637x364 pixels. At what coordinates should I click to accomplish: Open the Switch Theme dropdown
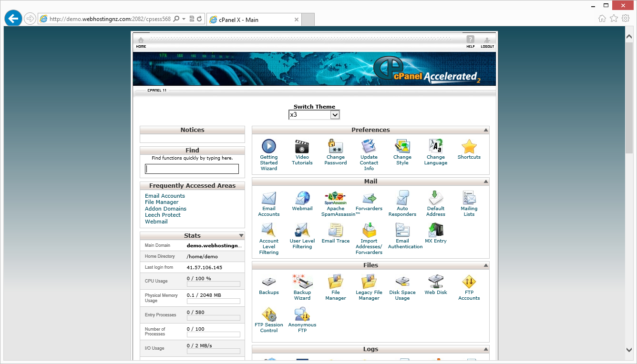[314, 115]
